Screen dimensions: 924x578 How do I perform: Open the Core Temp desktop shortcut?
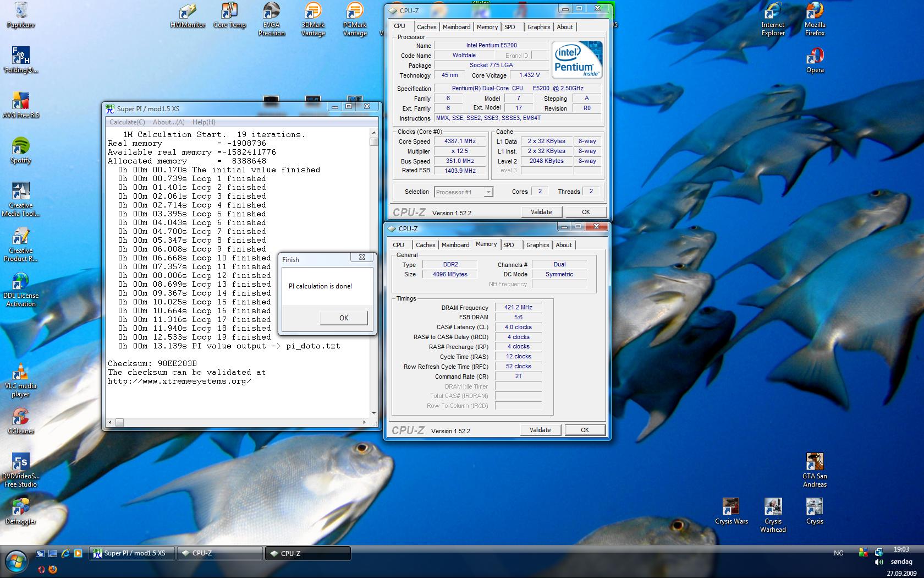(229, 15)
